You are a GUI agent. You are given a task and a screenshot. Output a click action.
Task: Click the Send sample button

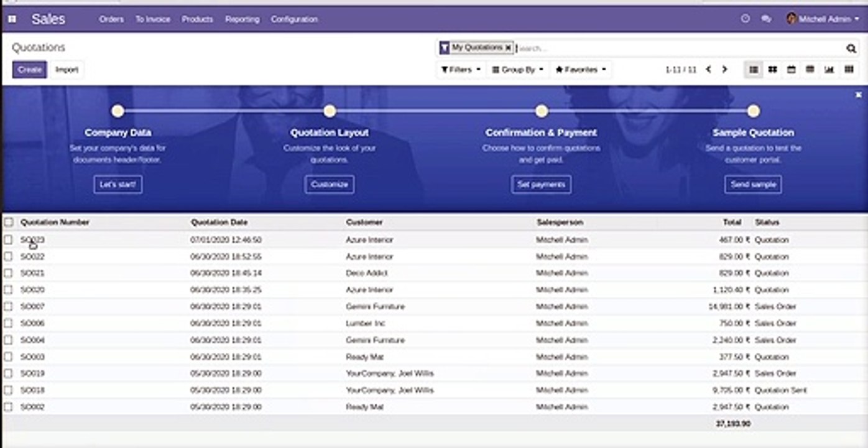coord(754,184)
